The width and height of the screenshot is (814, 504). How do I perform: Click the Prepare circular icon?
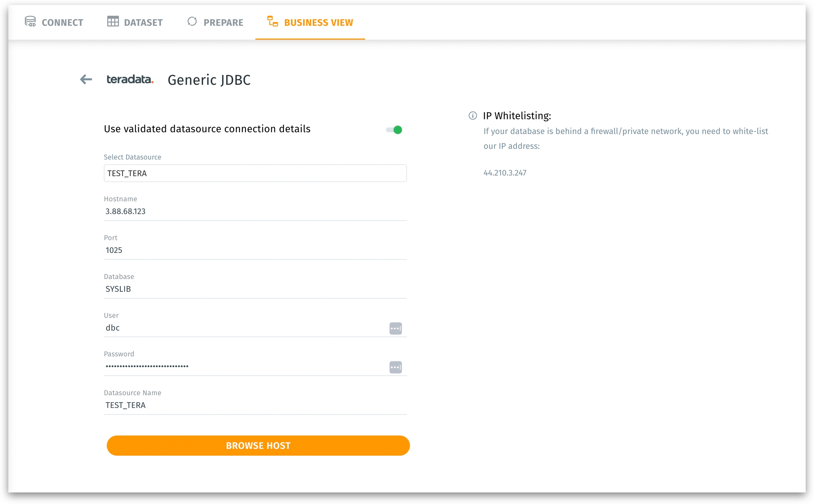click(192, 22)
